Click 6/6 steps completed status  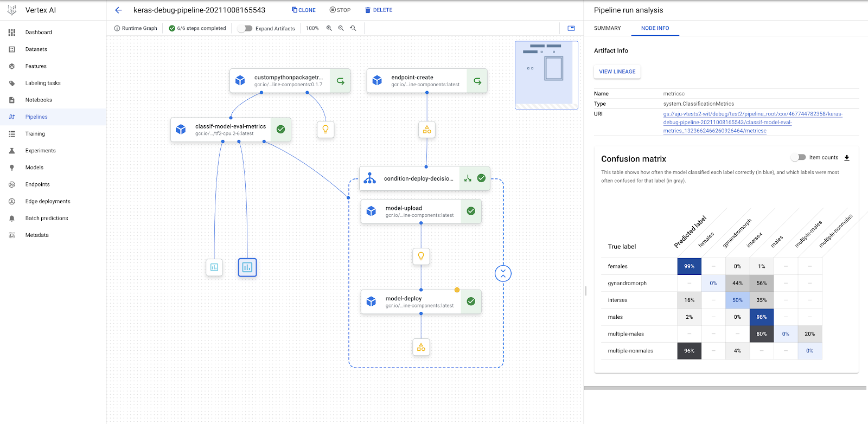point(197,28)
